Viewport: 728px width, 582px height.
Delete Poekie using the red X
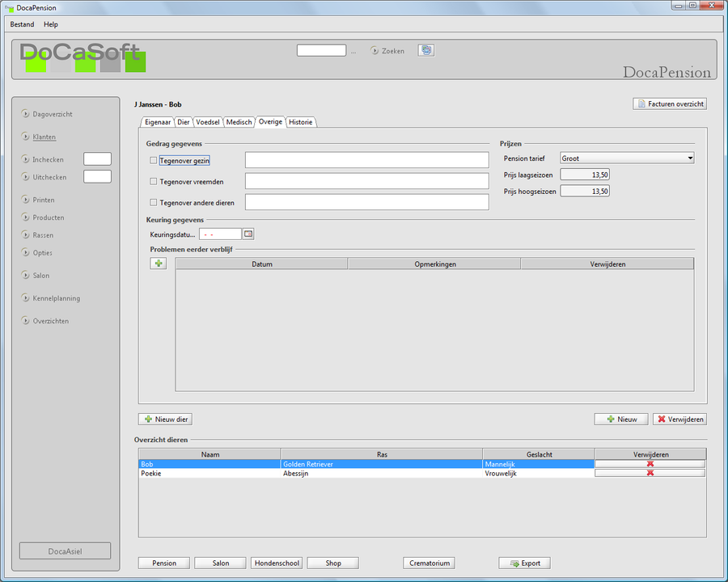tap(650, 473)
